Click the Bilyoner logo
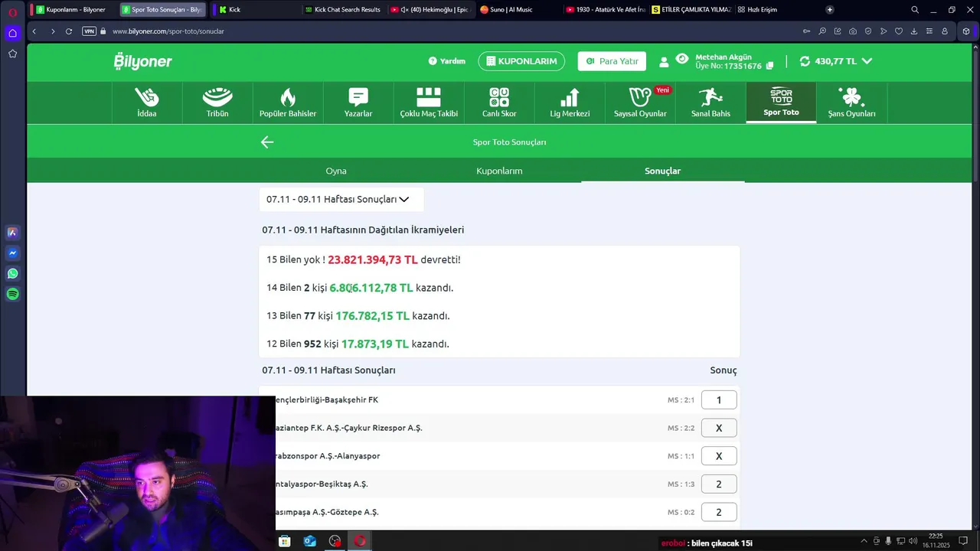The height and width of the screenshot is (551, 980). click(143, 61)
